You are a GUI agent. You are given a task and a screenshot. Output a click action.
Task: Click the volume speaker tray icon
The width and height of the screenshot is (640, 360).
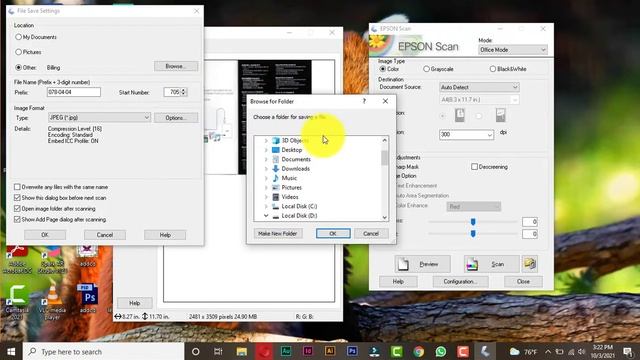point(582,351)
